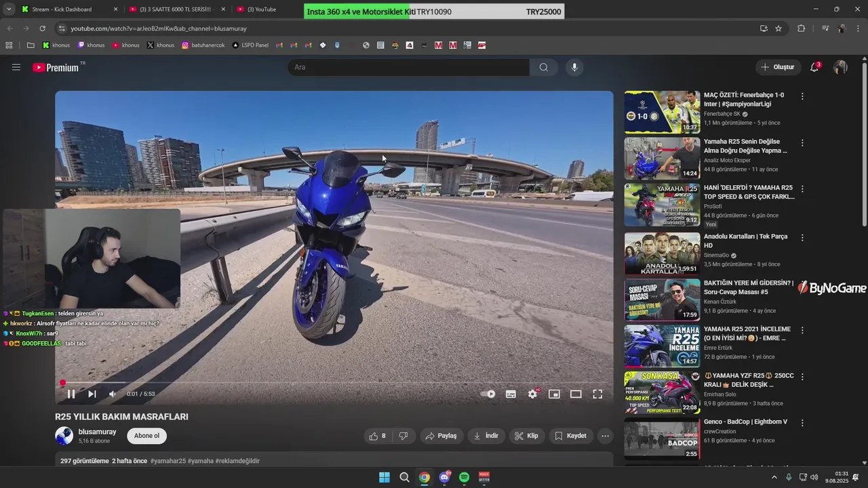The image size is (868, 488).
Task: Mute the video volume speaker icon
Action: (113, 394)
